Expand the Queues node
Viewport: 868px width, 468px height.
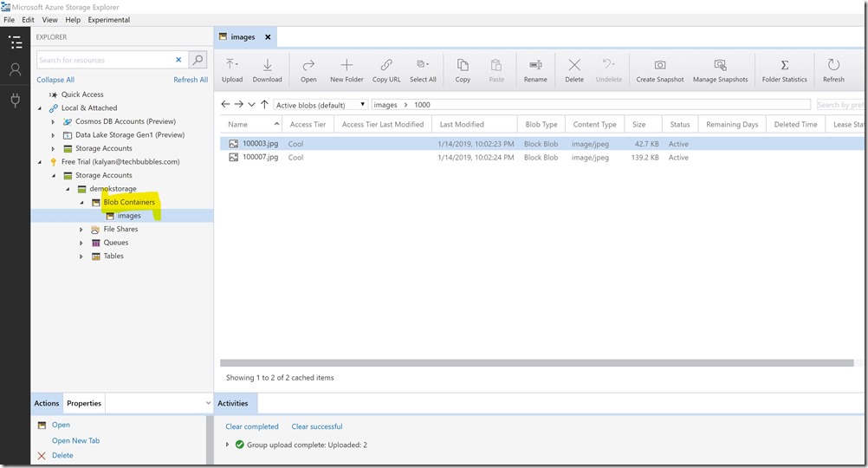81,243
